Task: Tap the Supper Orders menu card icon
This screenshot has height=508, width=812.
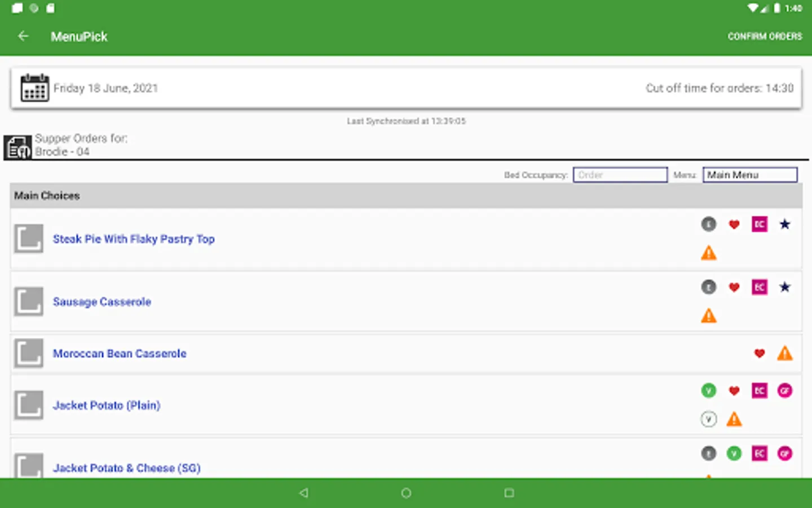Action: pyautogui.click(x=18, y=147)
